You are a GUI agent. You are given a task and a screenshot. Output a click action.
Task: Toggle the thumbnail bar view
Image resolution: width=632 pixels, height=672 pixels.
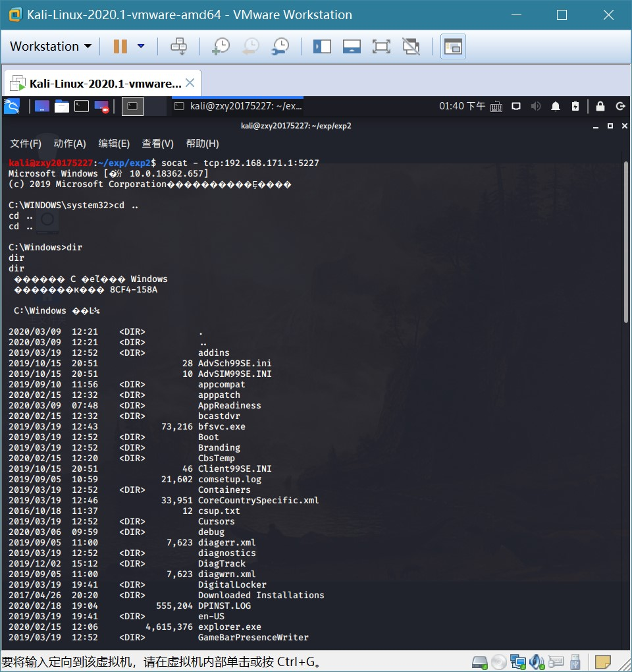pos(352,46)
